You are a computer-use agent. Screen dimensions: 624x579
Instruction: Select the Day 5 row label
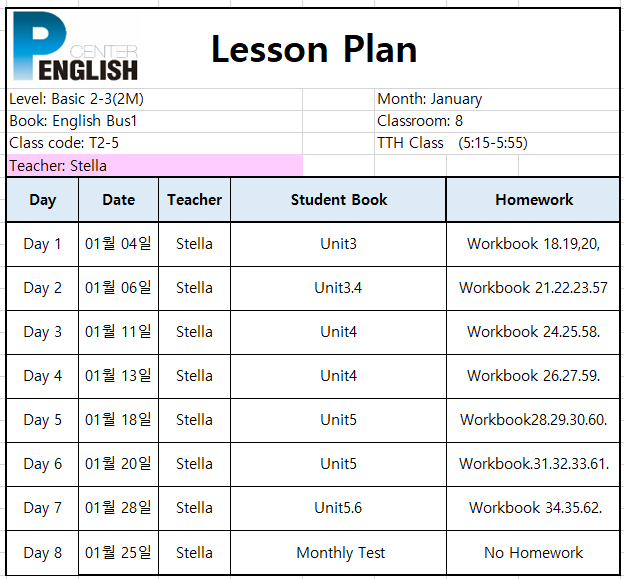[x=43, y=420]
